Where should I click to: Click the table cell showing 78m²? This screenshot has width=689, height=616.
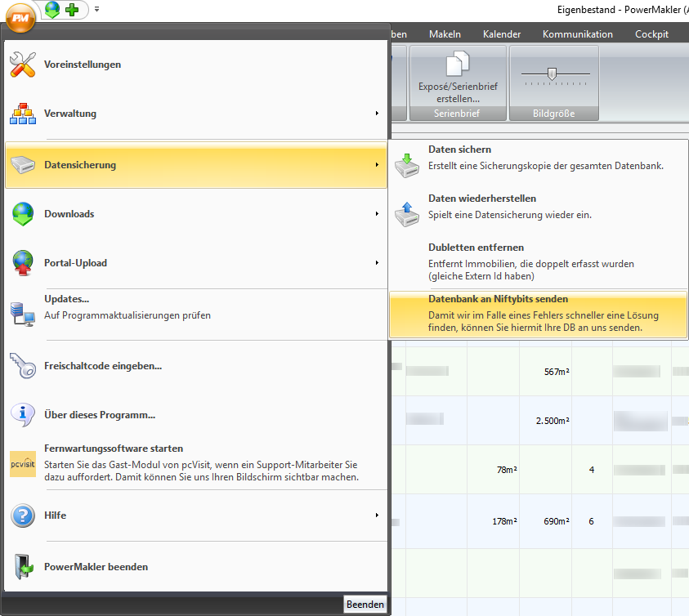[x=493, y=470]
